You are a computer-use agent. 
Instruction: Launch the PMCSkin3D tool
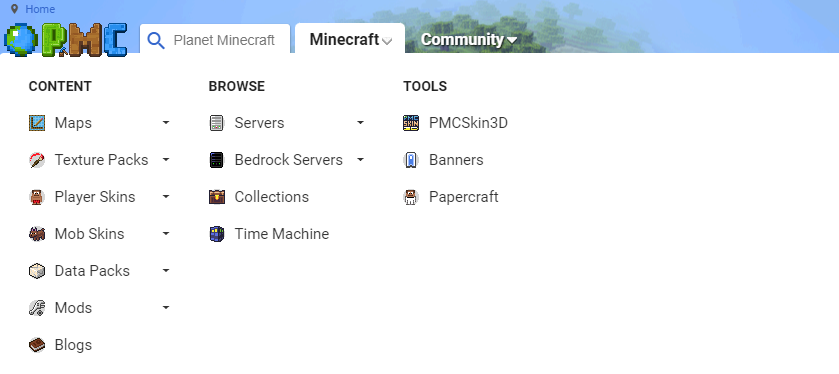[x=468, y=123]
